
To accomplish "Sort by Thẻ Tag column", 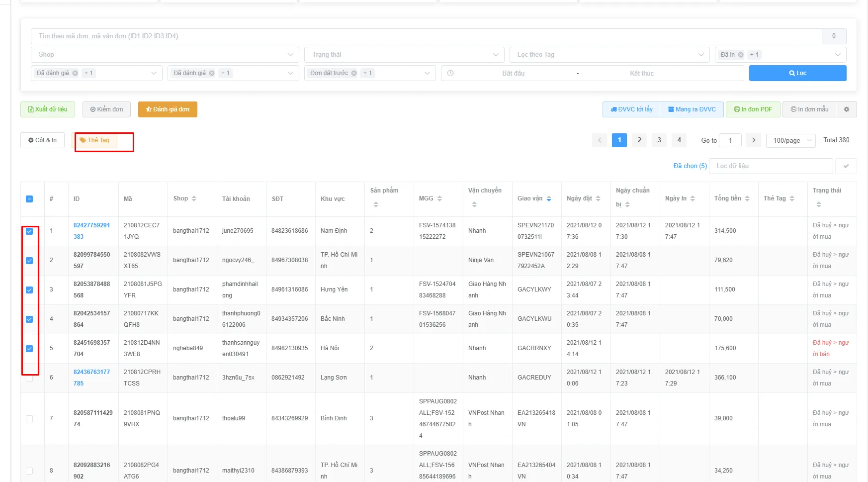I will [792, 198].
